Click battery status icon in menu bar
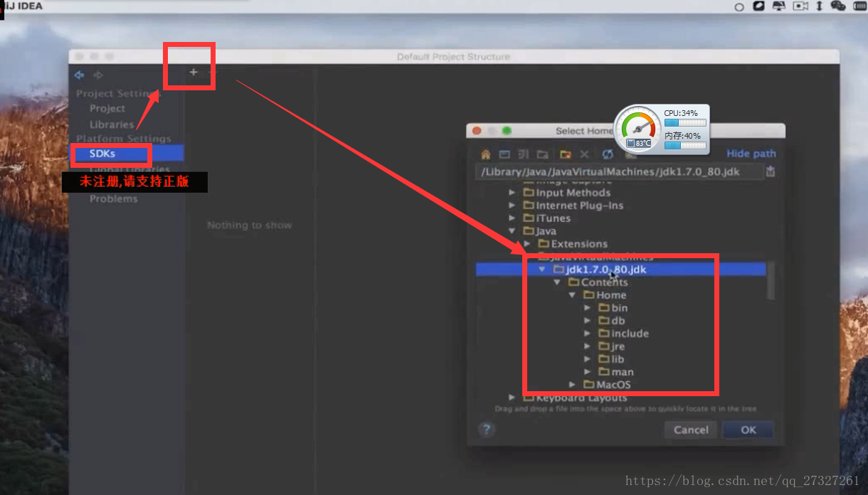This screenshot has height=495, width=868. point(859,6)
